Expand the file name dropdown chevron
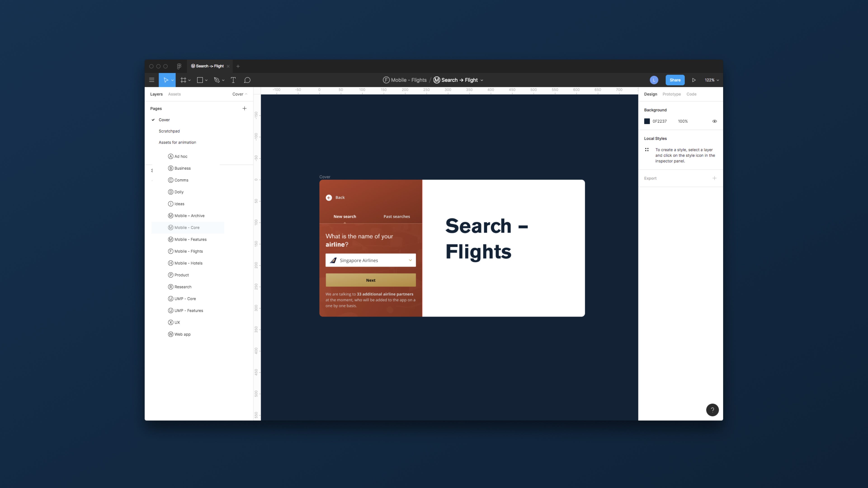Screen dimensions: 868x488 coord(482,80)
